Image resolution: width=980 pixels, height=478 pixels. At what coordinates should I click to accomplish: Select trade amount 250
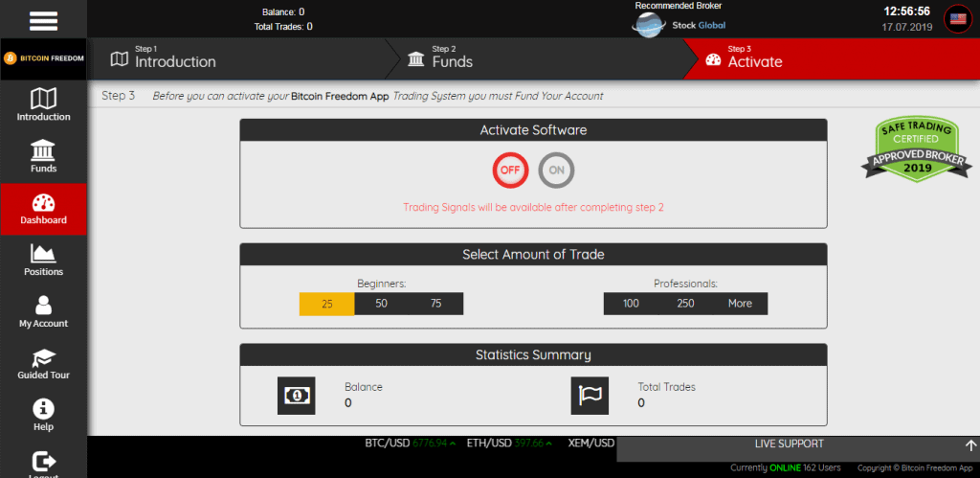tap(685, 304)
